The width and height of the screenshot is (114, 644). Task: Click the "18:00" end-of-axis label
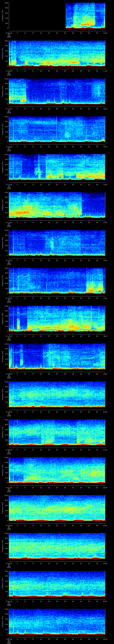(x=105, y=336)
